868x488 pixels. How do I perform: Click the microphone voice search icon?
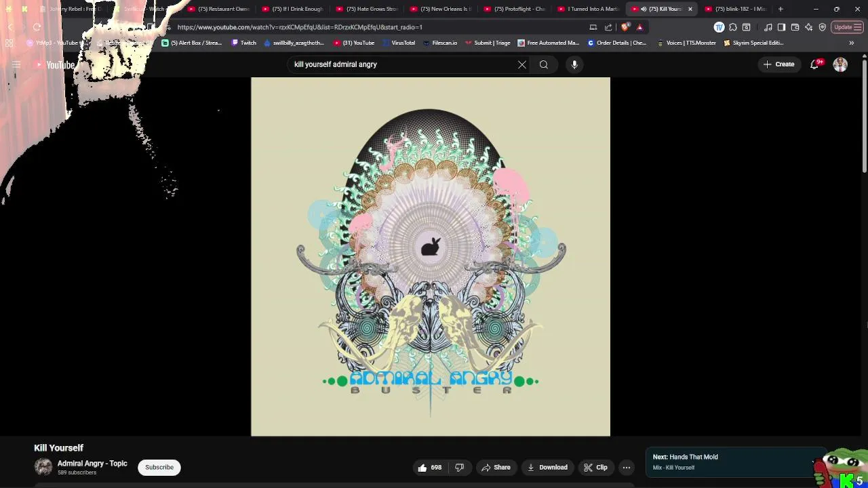coord(574,64)
